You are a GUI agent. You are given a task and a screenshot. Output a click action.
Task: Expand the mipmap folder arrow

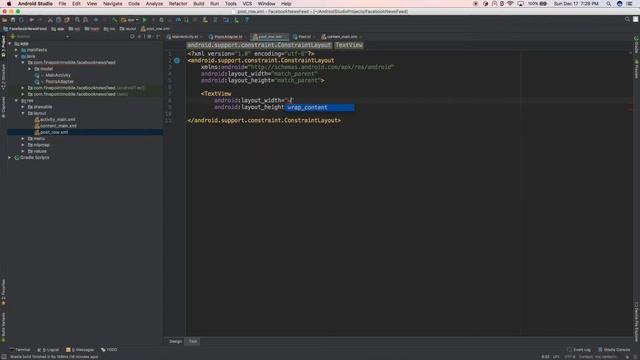23,145
